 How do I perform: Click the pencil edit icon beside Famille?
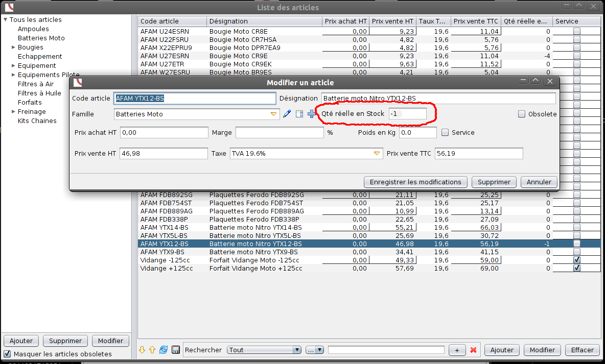[287, 114]
